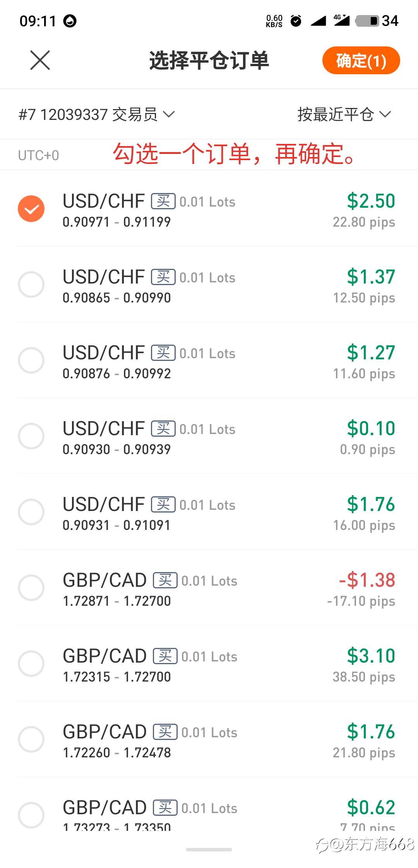
Task: Check the GBP/CAD order with $3.10 profit
Action: 31,664
